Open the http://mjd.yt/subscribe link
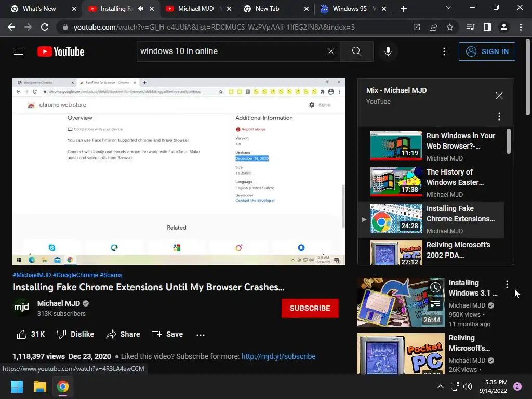The width and height of the screenshot is (532, 399). (x=278, y=356)
